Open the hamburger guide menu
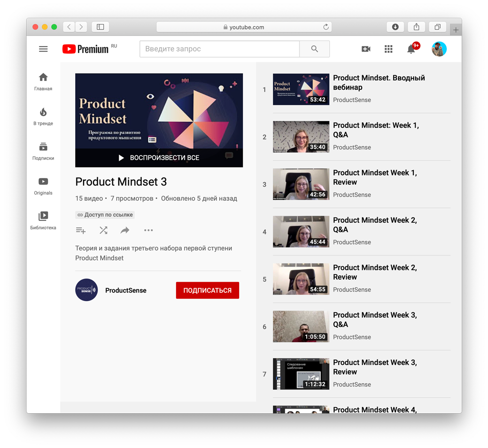The width and height of the screenshot is (488, 448). [x=43, y=49]
